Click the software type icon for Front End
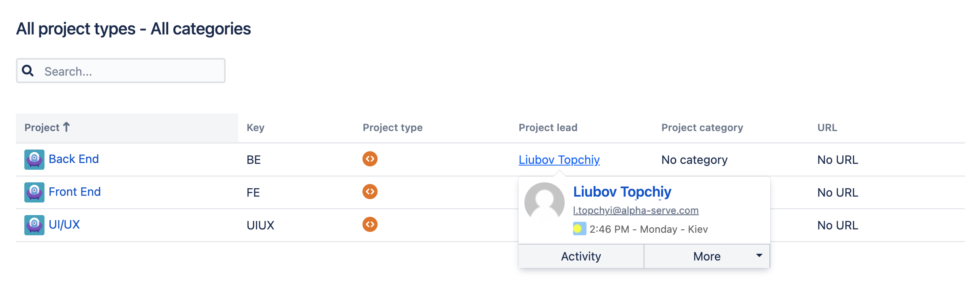Viewport: 980px width, 284px height. tap(370, 192)
